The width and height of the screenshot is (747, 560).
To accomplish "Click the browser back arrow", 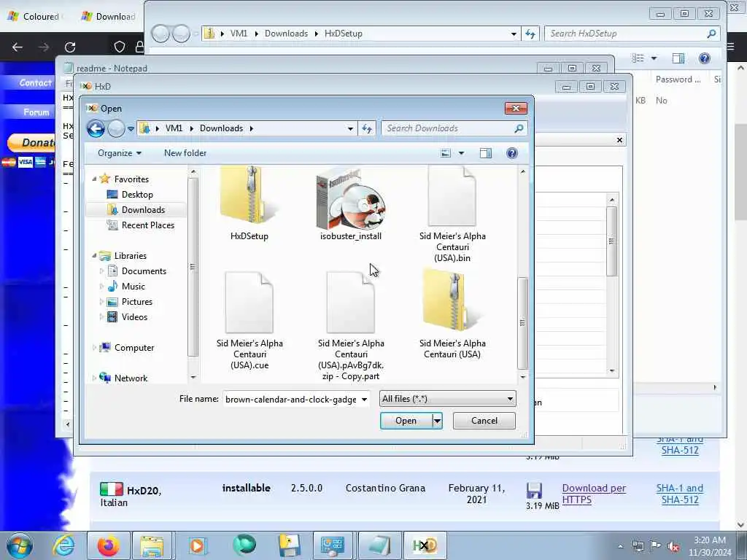I will point(18,47).
